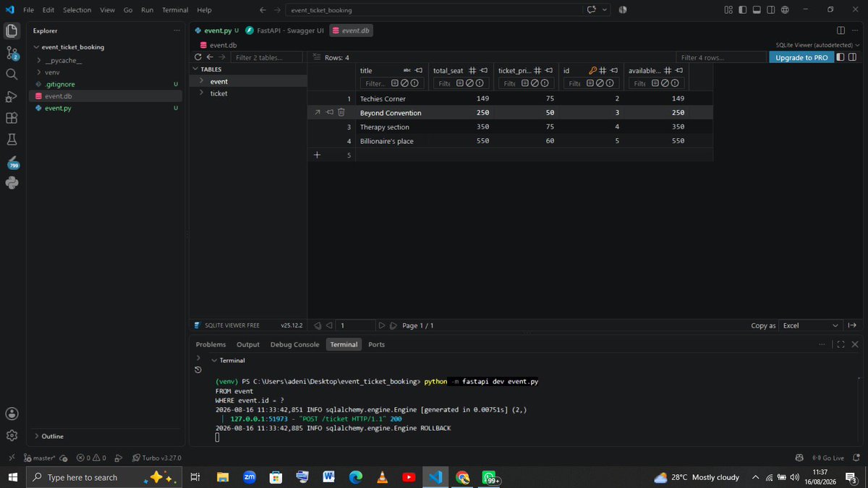This screenshot has width=868, height=488.
Task: Pin the title column
Action: [418, 70]
